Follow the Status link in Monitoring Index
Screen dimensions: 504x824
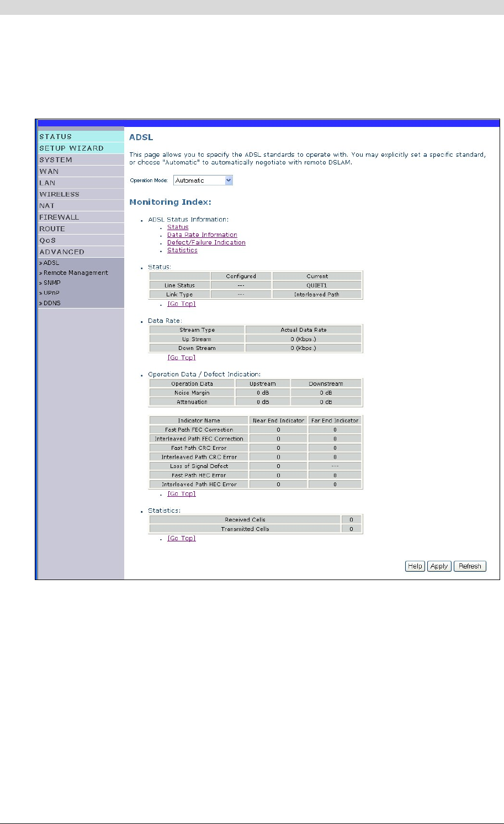[x=178, y=227]
